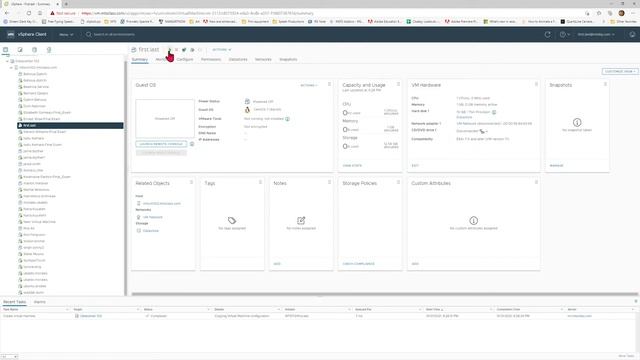Open the Alarms tab in bottom panel
The image size is (640, 360).
[x=40, y=302]
